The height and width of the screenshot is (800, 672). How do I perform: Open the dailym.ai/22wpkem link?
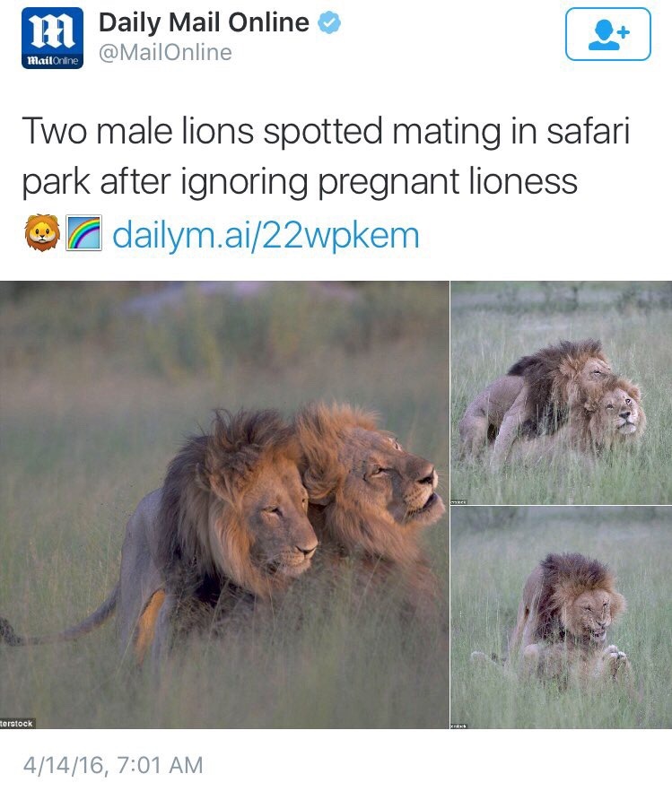pyautogui.click(x=266, y=235)
